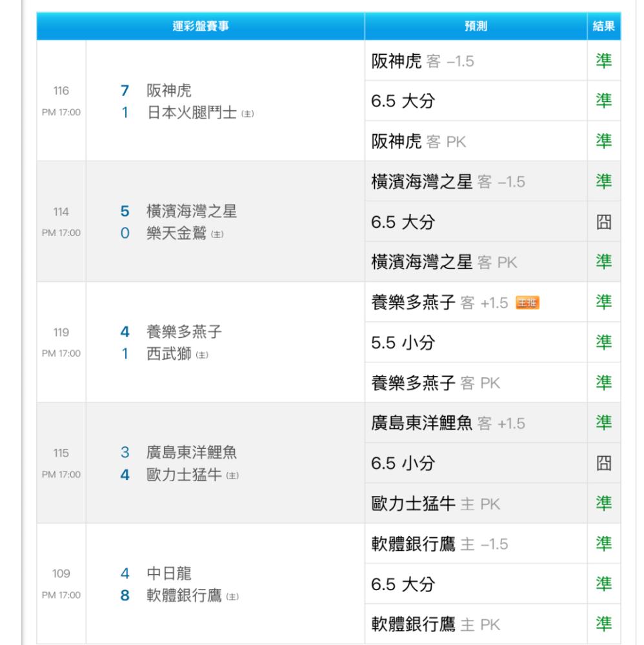Select 阪神虎 in the matchup column

(x=169, y=90)
